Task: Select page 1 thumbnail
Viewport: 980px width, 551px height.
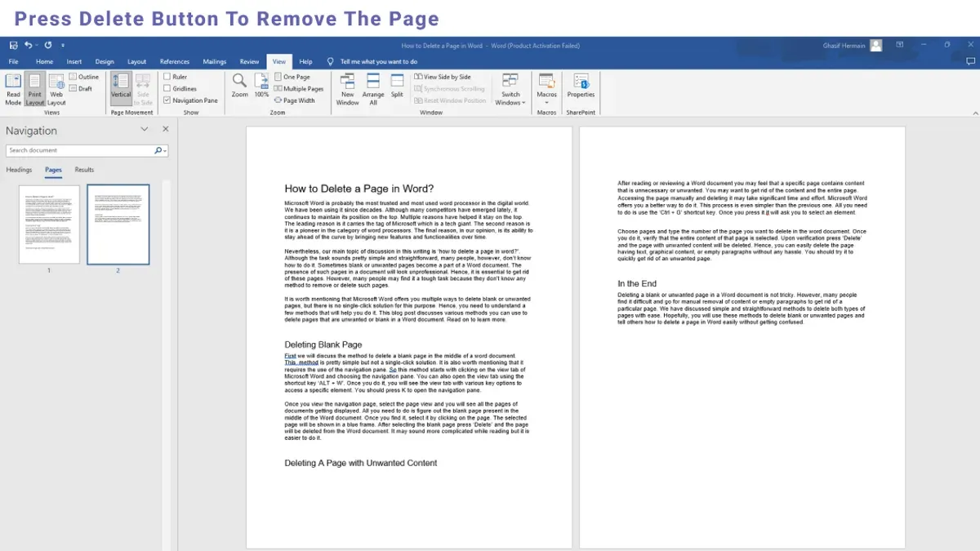Action: [x=49, y=224]
